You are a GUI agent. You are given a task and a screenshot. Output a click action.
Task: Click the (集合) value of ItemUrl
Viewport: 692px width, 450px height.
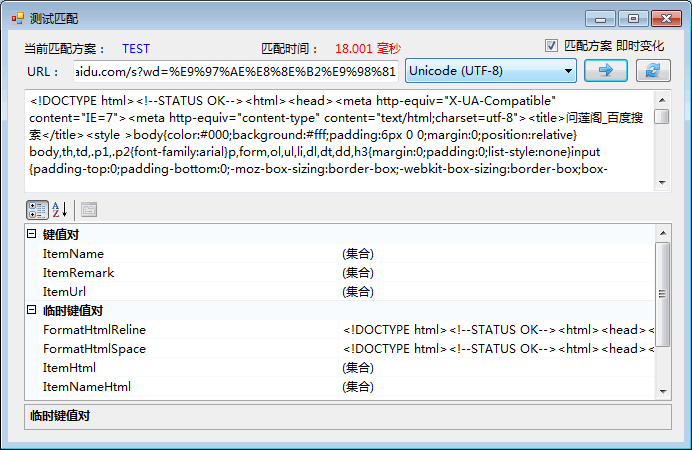click(x=358, y=292)
